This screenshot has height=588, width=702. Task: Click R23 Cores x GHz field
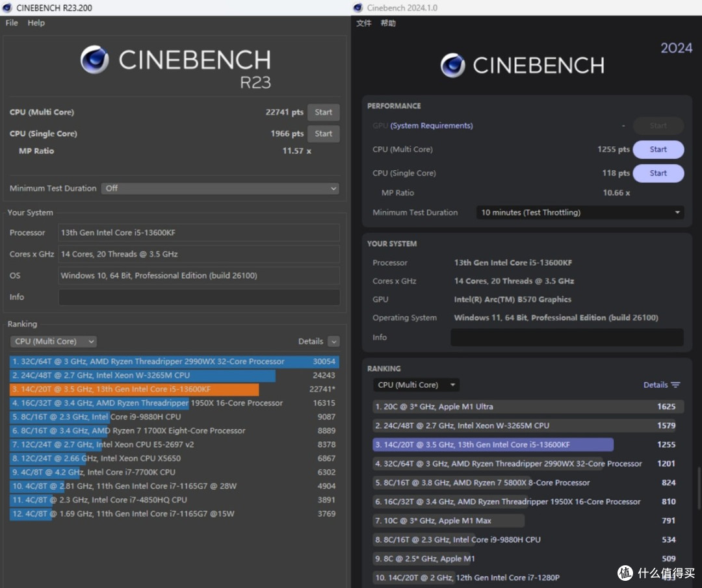pyautogui.click(x=199, y=254)
